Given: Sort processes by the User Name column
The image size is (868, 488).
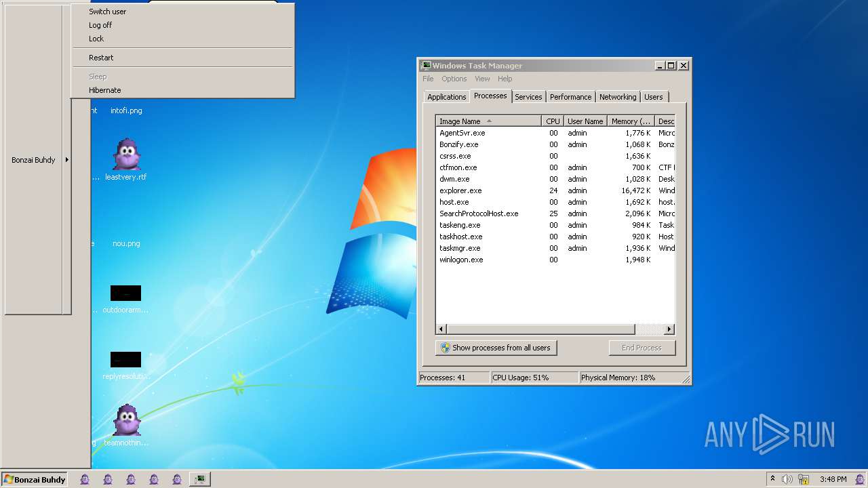Looking at the screenshot, I should [585, 121].
